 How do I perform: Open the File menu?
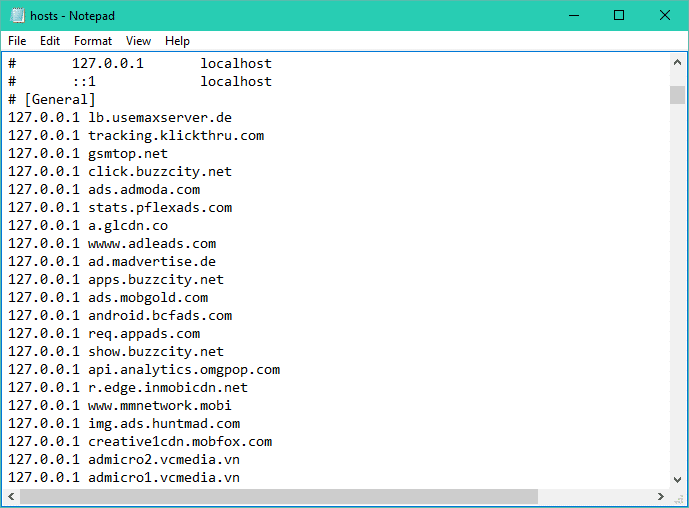pyautogui.click(x=17, y=41)
